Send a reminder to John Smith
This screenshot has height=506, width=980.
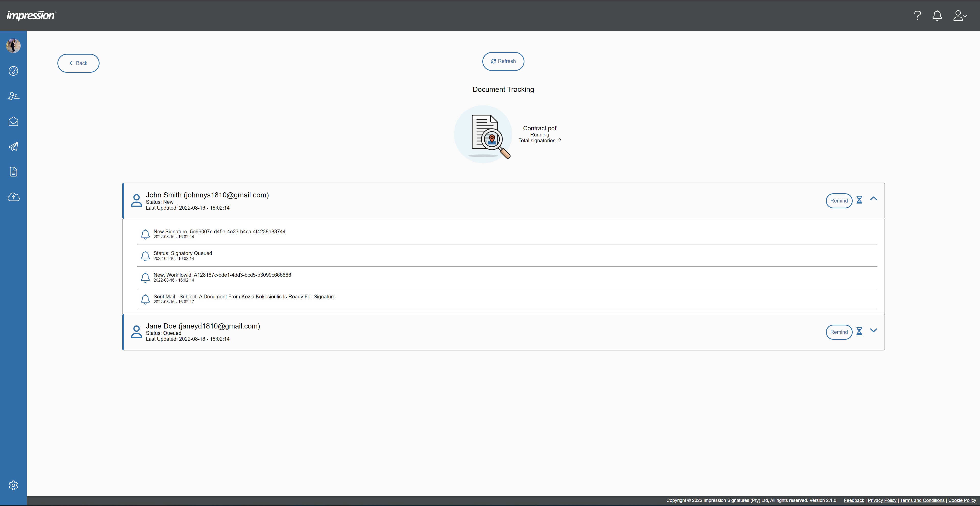(838, 201)
